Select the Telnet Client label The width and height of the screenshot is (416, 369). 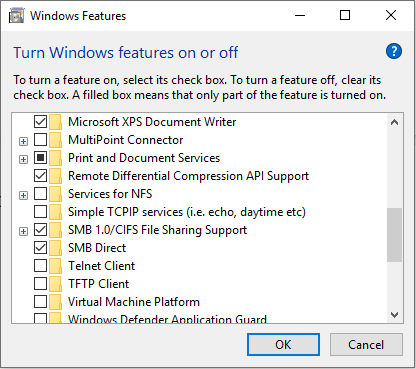pyautogui.click(x=102, y=266)
